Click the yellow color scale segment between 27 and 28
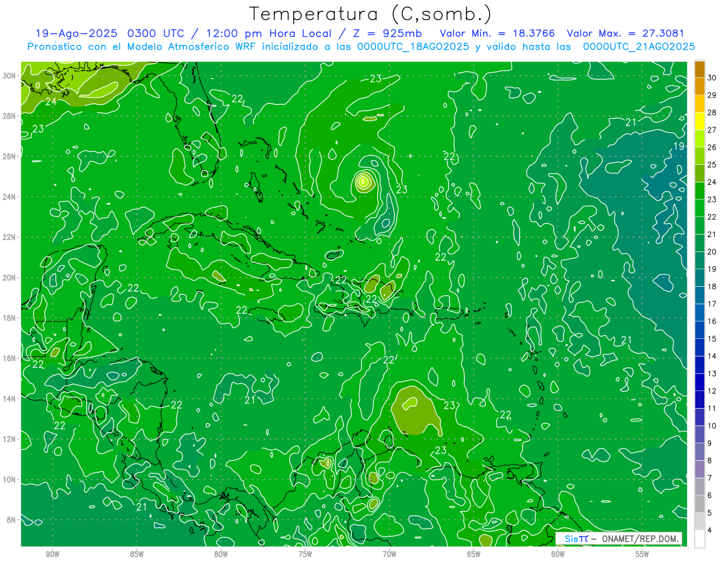 point(699,121)
